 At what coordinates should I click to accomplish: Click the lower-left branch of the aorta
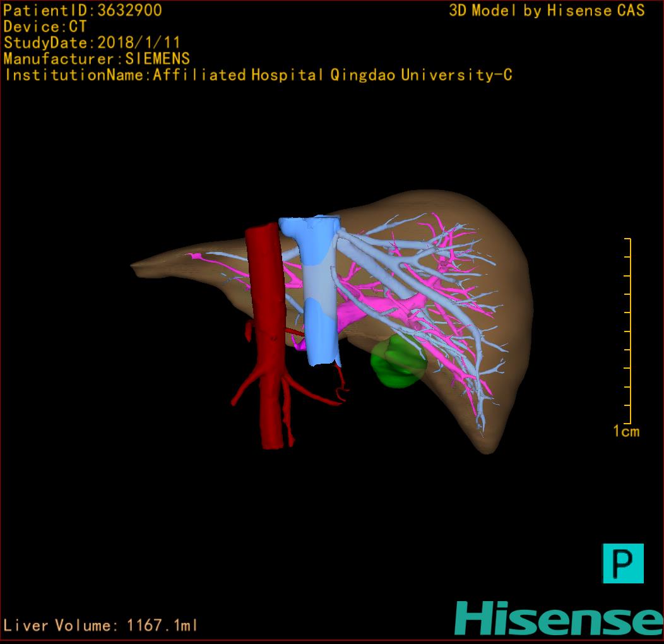coord(243,391)
